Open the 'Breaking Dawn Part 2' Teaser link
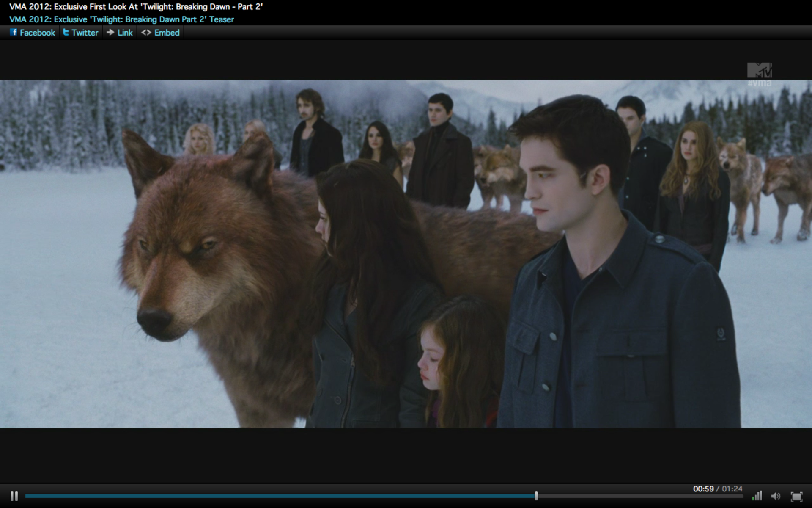The height and width of the screenshot is (508, 812). pos(121,19)
